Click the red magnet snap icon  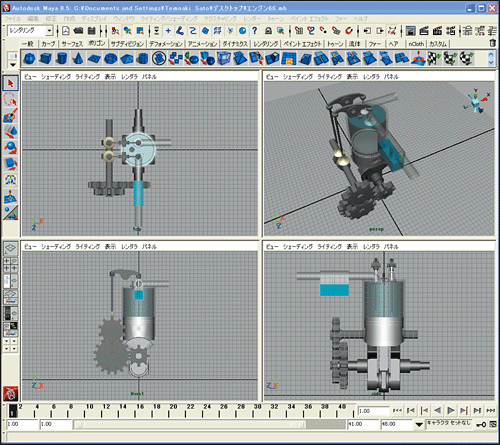[x=349, y=31]
